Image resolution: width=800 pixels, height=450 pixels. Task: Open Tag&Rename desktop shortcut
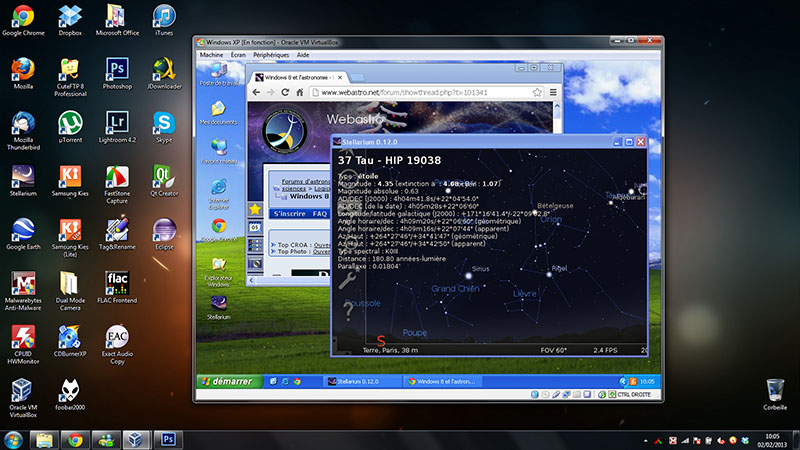pyautogui.click(x=117, y=235)
